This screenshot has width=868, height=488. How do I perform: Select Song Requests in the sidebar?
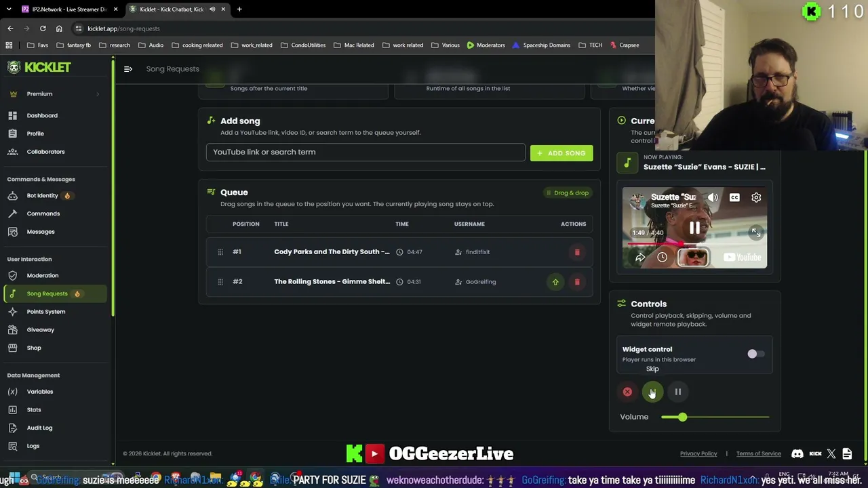tap(54, 293)
